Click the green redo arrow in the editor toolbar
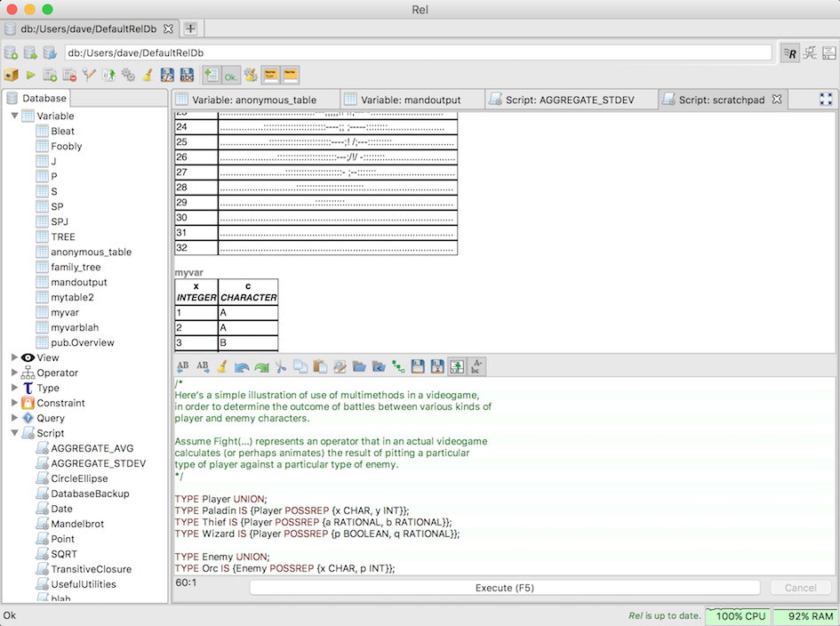 pyautogui.click(x=261, y=365)
